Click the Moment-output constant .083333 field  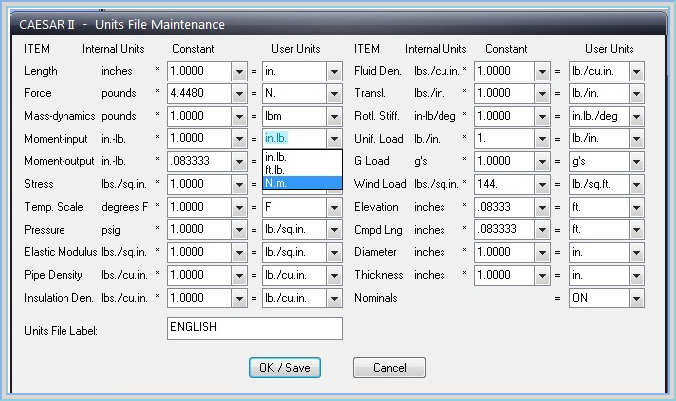point(200,162)
